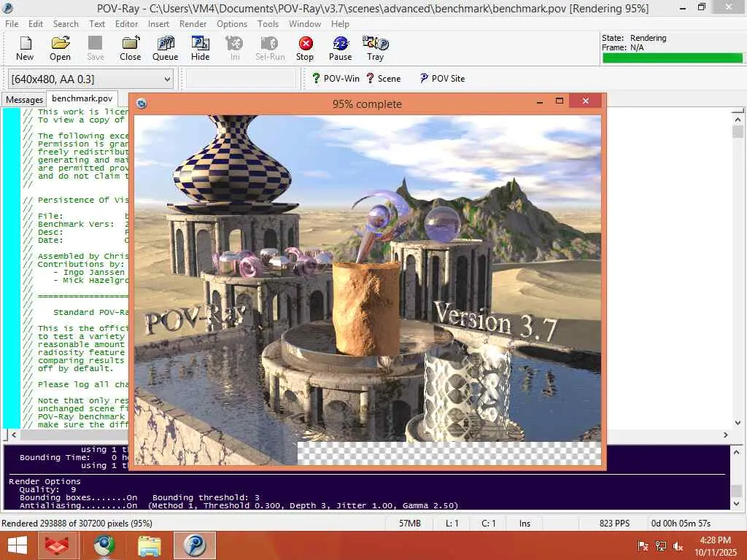Click the 57MB memory status entry
The width and height of the screenshot is (747, 560).
[410, 524]
